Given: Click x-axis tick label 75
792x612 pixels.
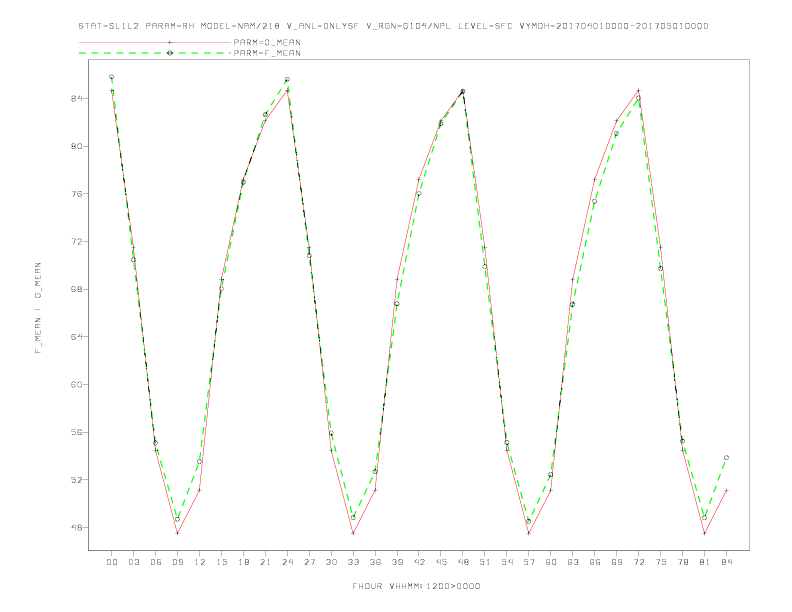Looking at the screenshot, I should pos(661,562).
